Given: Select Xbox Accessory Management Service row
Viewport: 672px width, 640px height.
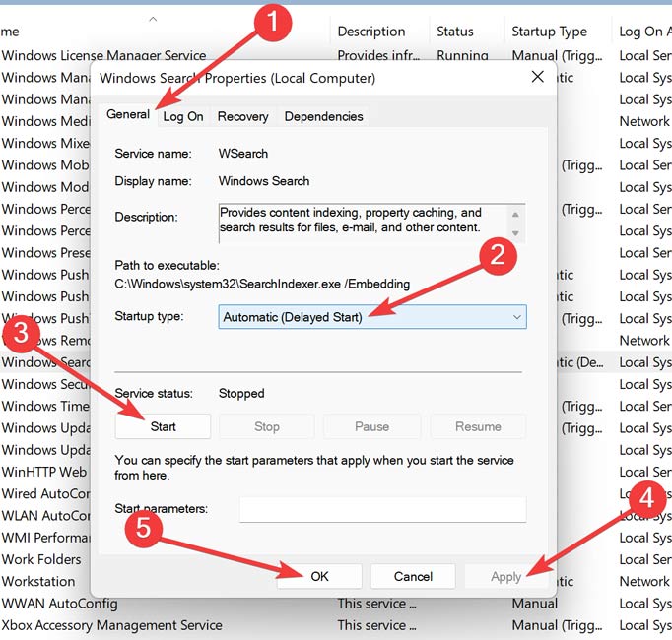Looking at the screenshot, I should tap(111, 625).
